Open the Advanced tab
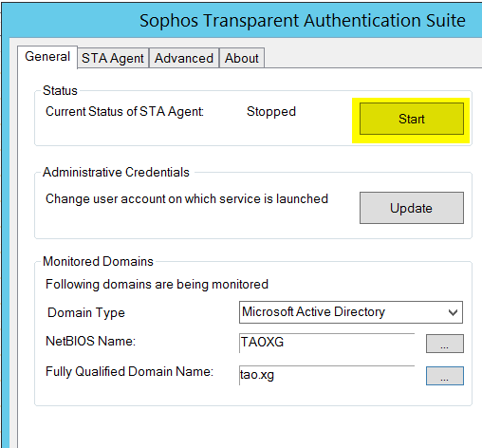482x448 pixels. (x=184, y=58)
